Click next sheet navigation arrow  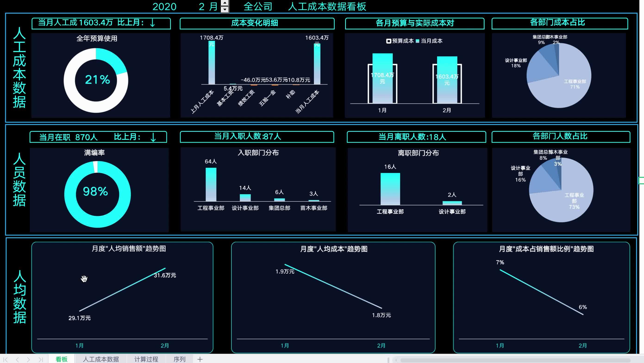28,360
